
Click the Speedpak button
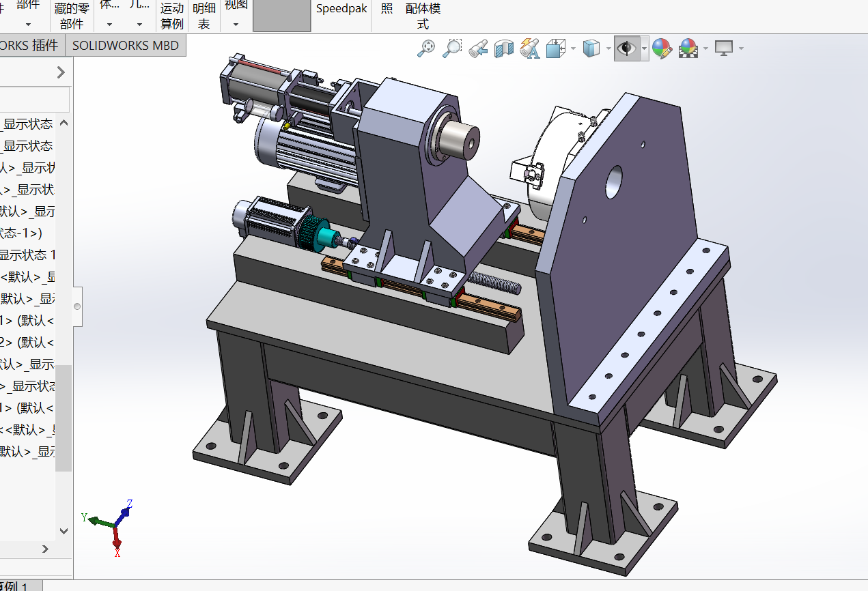click(341, 9)
